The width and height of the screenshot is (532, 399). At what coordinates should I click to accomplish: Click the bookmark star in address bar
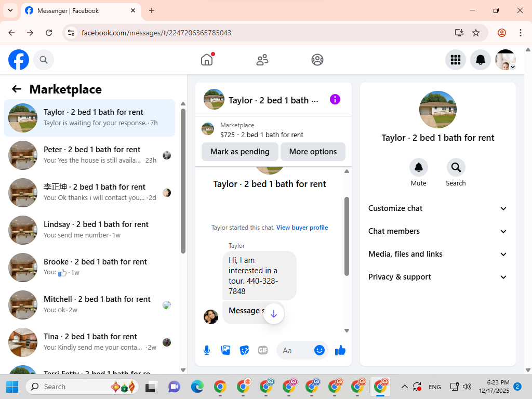[476, 33]
